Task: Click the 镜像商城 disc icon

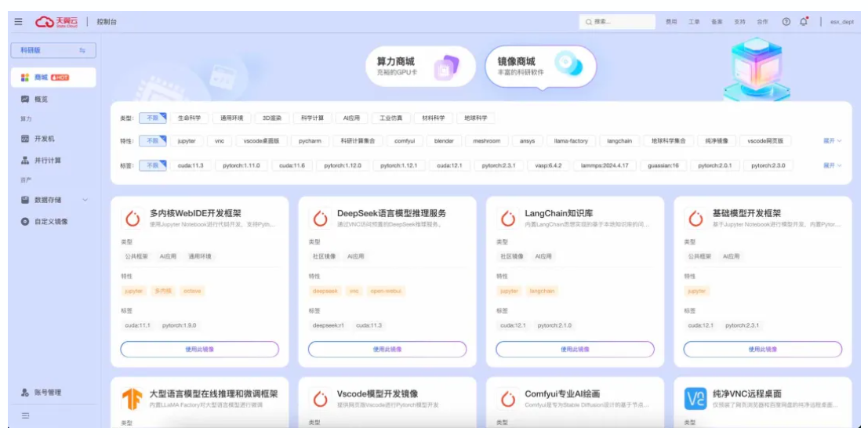Action: [568, 63]
